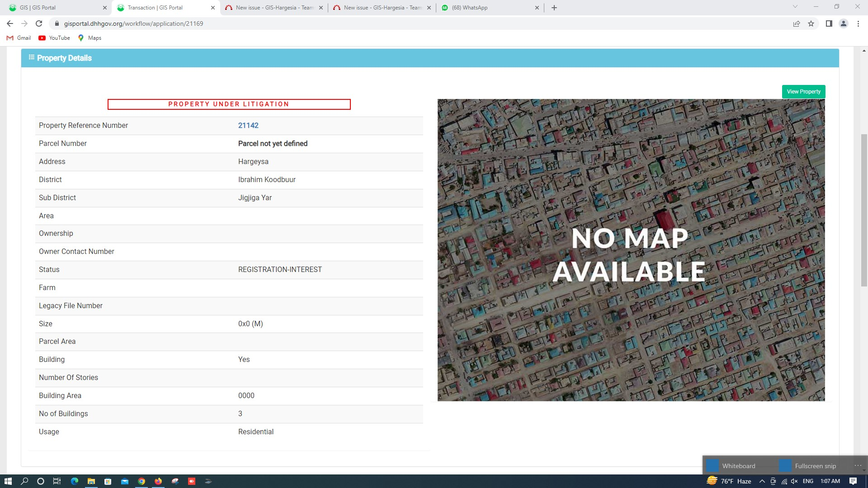Select the 'Jigjiga Yar' sub district value
868x488 pixels.
255,198
